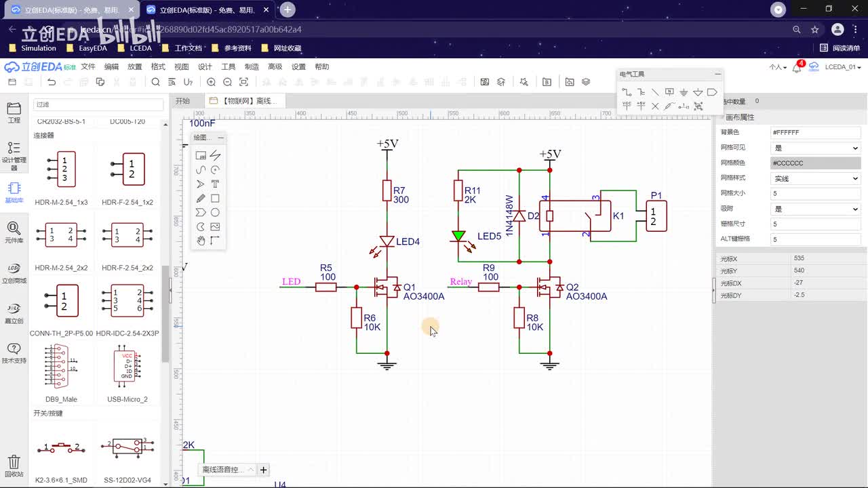Image resolution: width=868 pixels, height=488 pixels.
Task: Choose the Arc drawing tool
Action: [x=215, y=170]
